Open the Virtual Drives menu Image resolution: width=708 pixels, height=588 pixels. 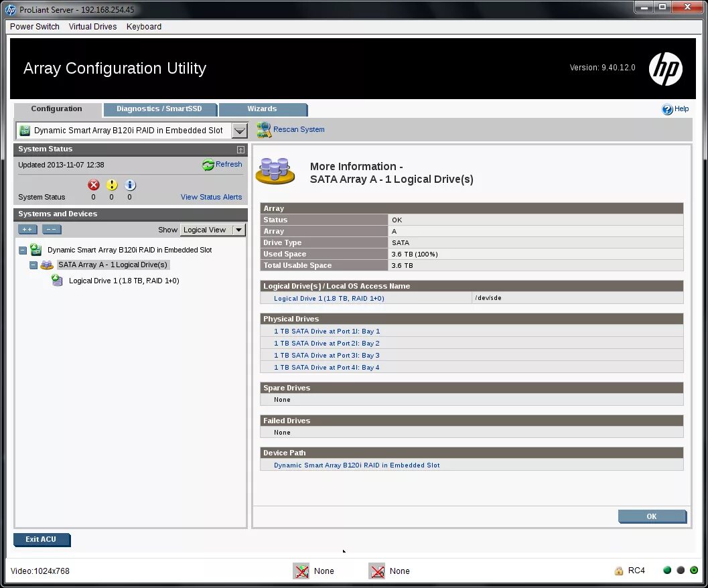pos(92,27)
